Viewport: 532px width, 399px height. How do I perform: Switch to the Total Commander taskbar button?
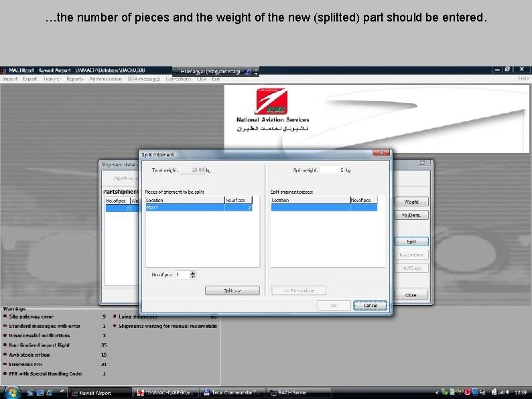click(232, 392)
